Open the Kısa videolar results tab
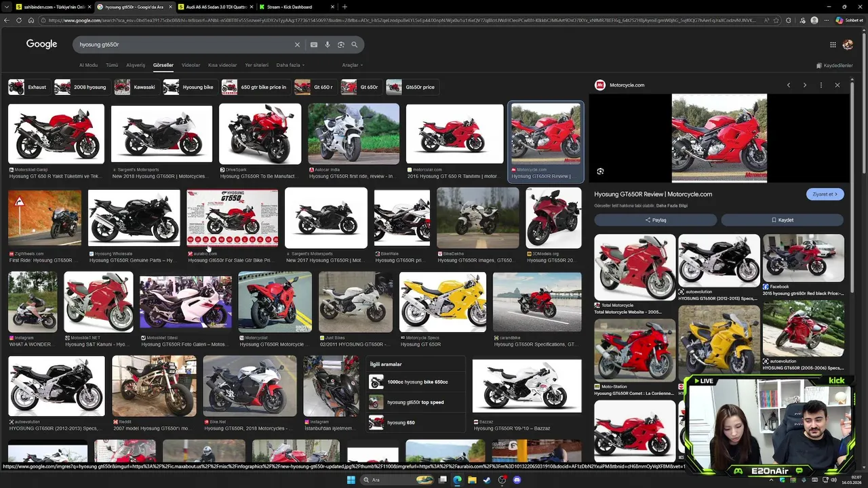 222,65
